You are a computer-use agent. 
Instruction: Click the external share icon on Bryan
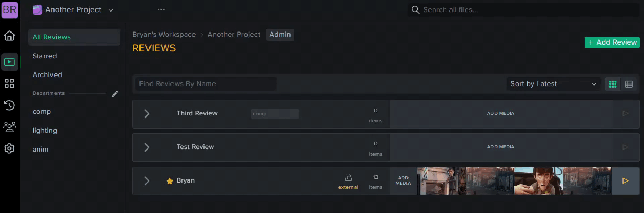pos(348,178)
